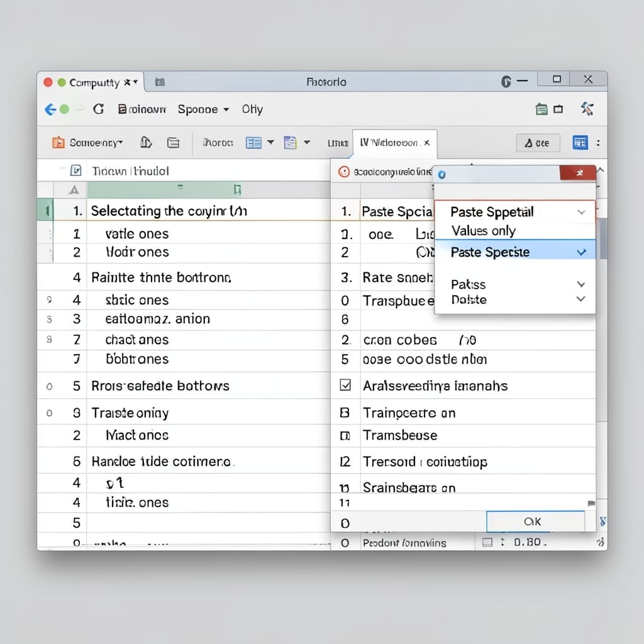The height and width of the screenshot is (644, 644).
Task: Click the OK button
Action: [x=536, y=521]
